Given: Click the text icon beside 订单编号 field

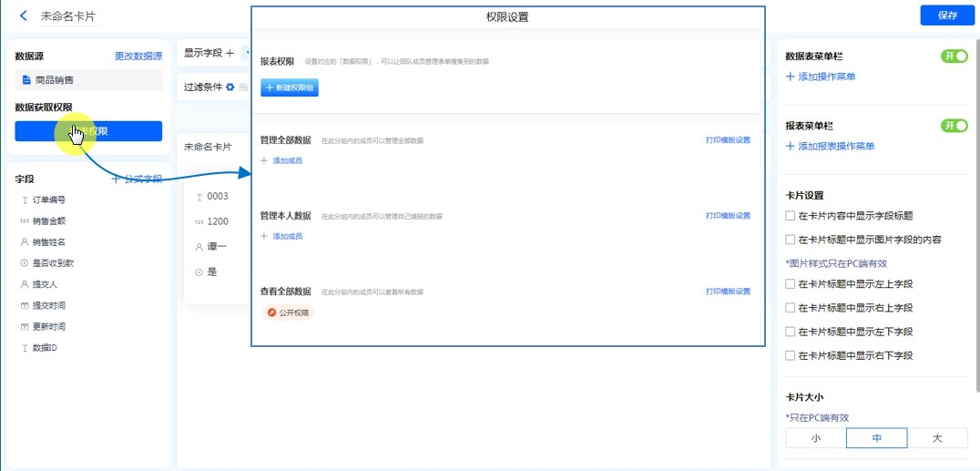Looking at the screenshot, I should point(24,200).
